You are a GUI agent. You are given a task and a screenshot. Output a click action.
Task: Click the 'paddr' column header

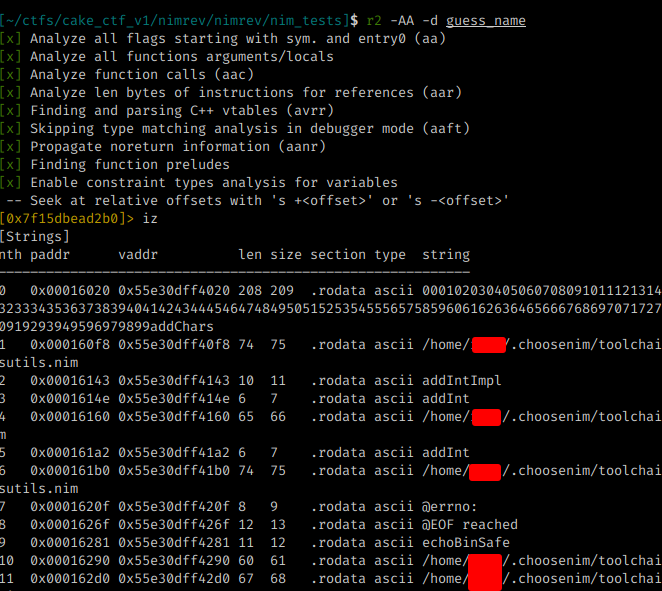[52, 255]
